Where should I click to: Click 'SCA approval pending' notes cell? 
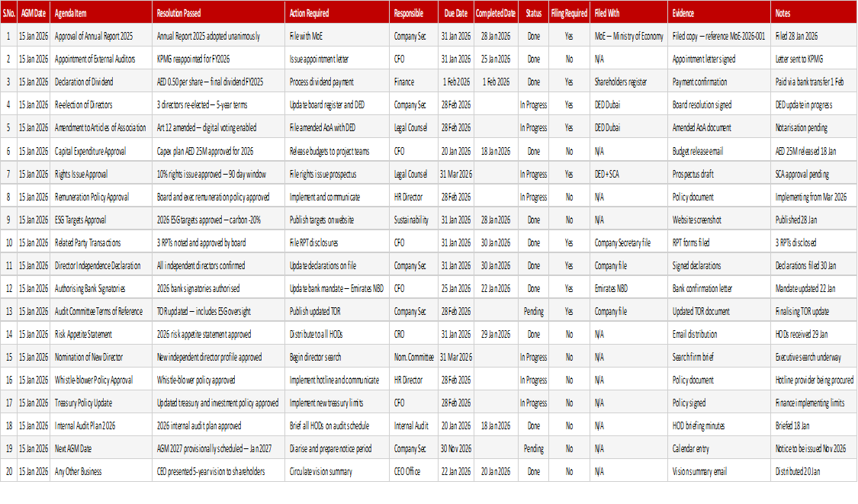tap(814, 174)
